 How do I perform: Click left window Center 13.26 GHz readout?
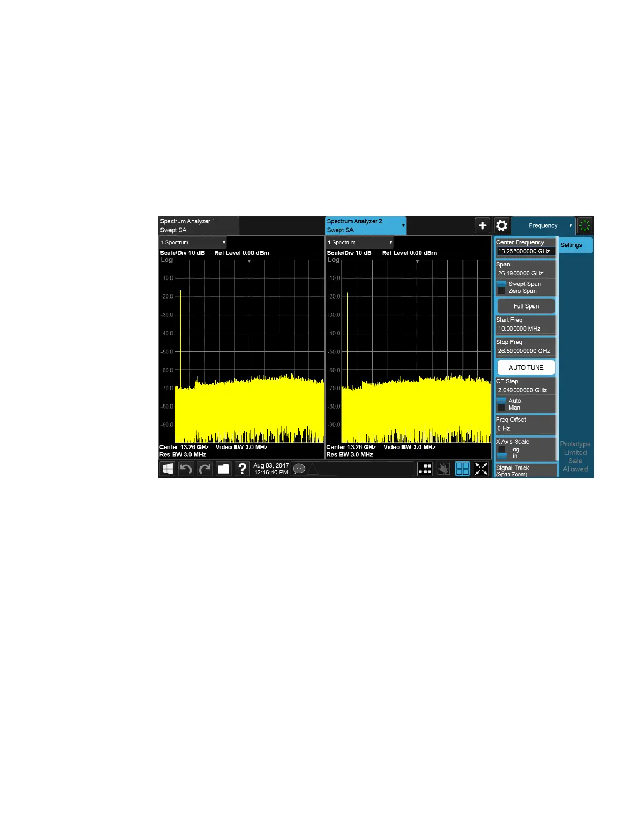click(x=184, y=447)
